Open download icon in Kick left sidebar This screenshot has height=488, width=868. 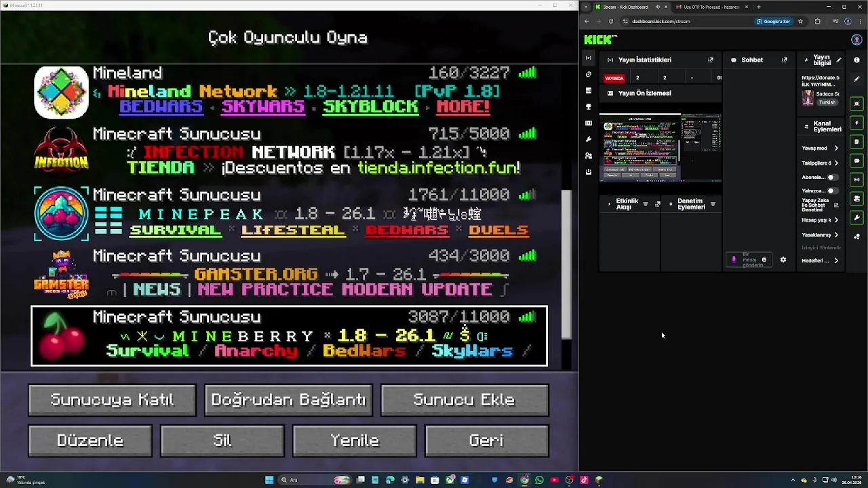point(588,172)
